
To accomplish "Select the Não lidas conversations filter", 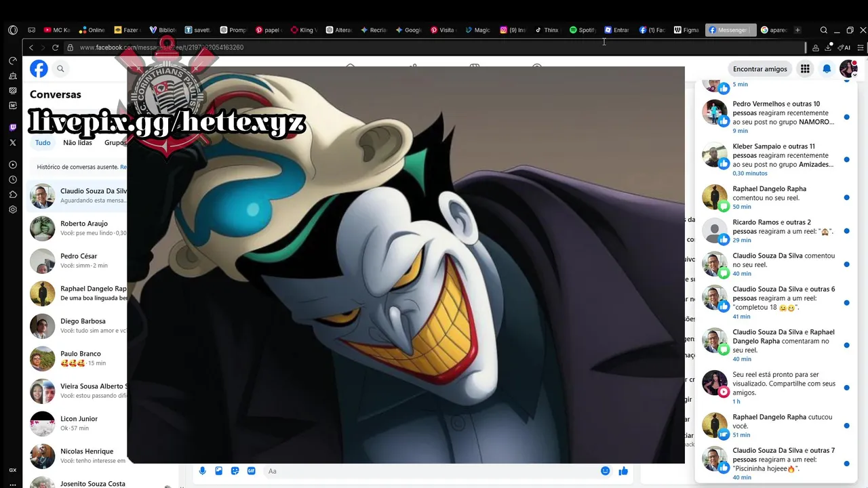I will 77,142.
